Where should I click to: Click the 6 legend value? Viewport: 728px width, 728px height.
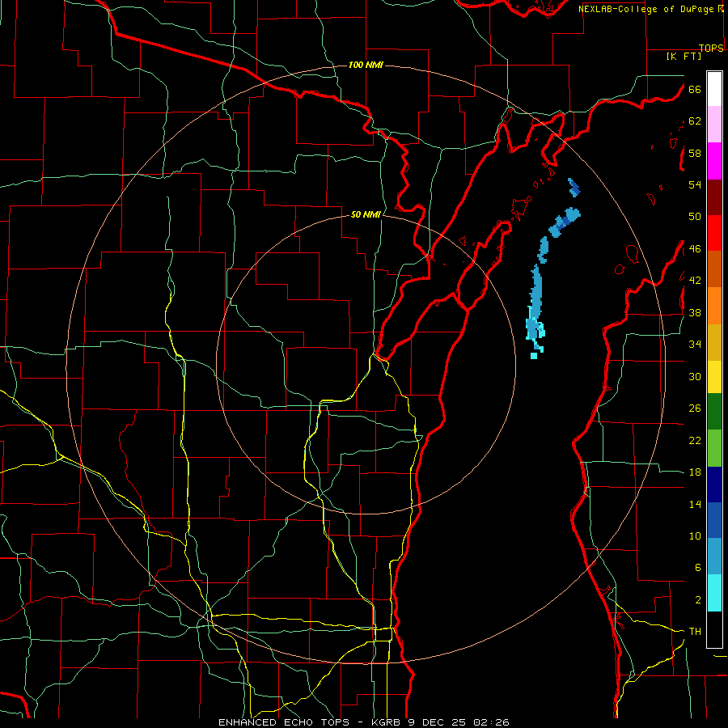(698, 568)
